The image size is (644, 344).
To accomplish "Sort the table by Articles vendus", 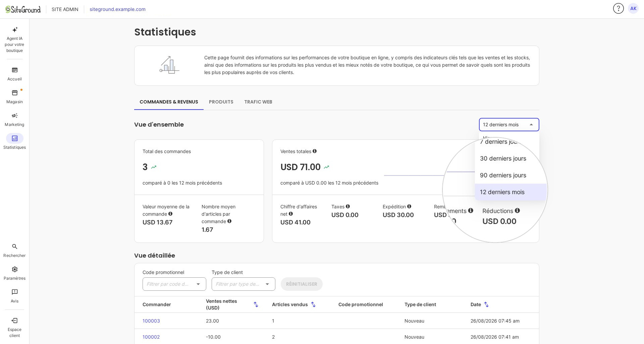I will pos(313,304).
